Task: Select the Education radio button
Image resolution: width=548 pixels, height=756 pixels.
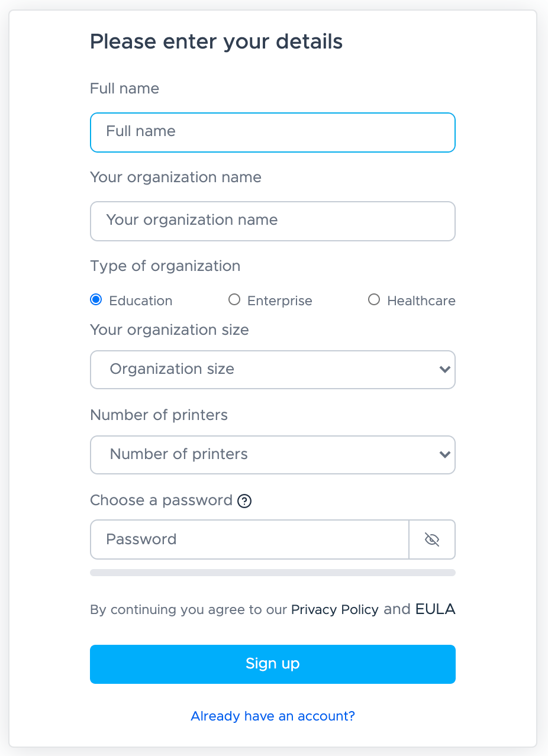Action: tap(95, 300)
